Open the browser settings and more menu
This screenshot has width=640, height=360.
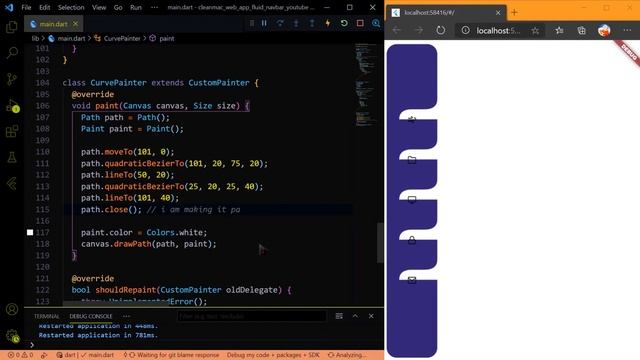627,31
